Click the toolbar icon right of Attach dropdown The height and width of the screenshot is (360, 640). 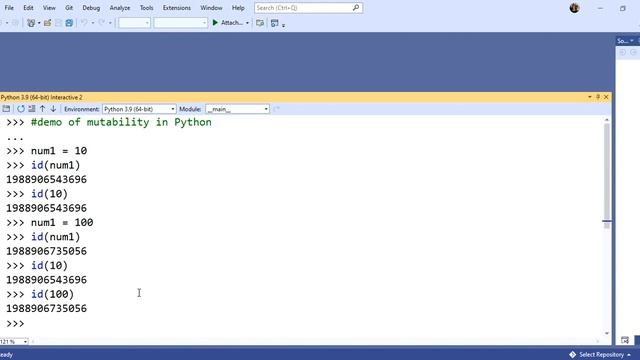(260, 23)
